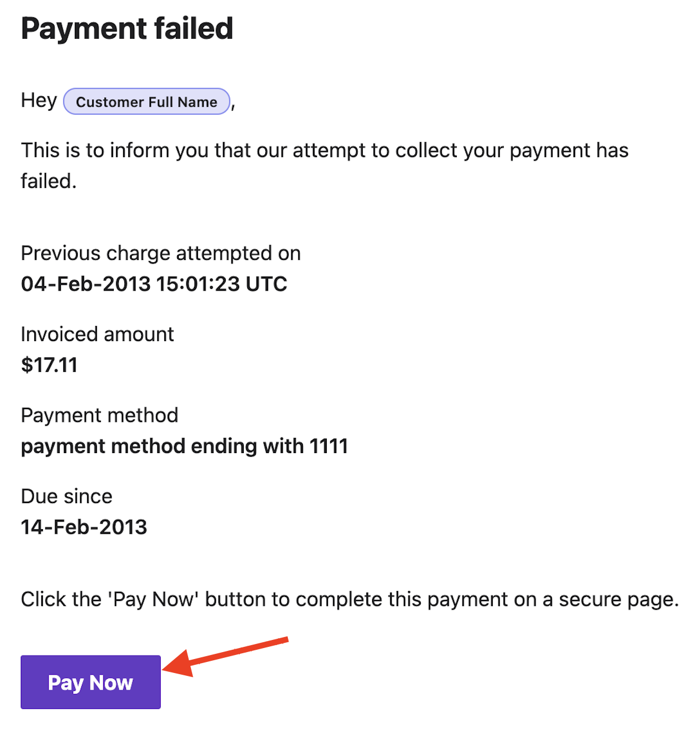This screenshot has width=700, height=731.
Task: Select the 14-Feb-2013 due date
Action: click(84, 527)
